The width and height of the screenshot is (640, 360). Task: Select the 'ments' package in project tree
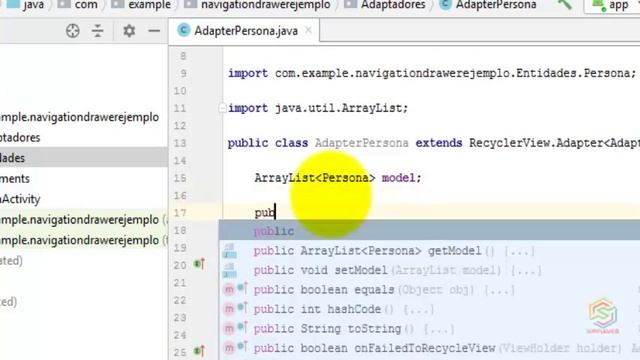(x=15, y=178)
